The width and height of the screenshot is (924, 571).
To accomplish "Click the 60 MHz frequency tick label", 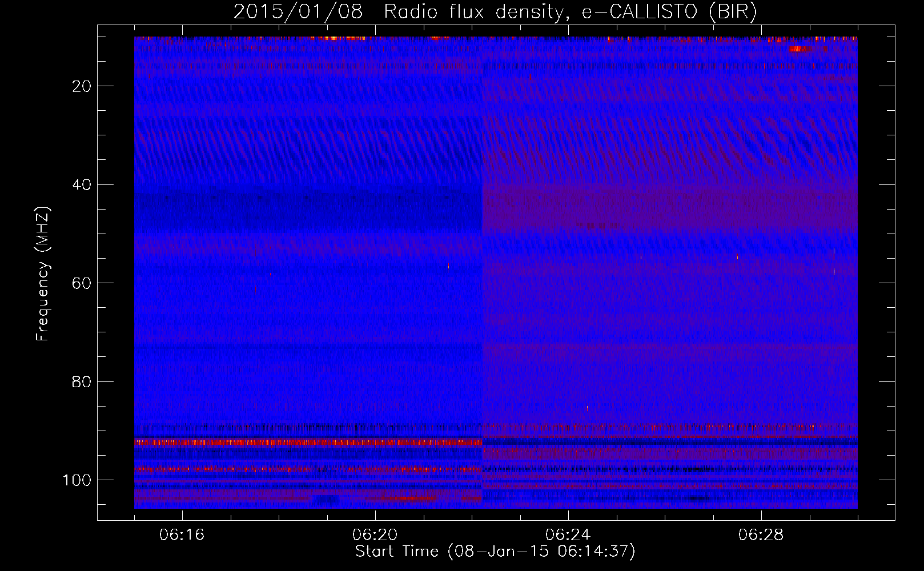I will 82,283.
